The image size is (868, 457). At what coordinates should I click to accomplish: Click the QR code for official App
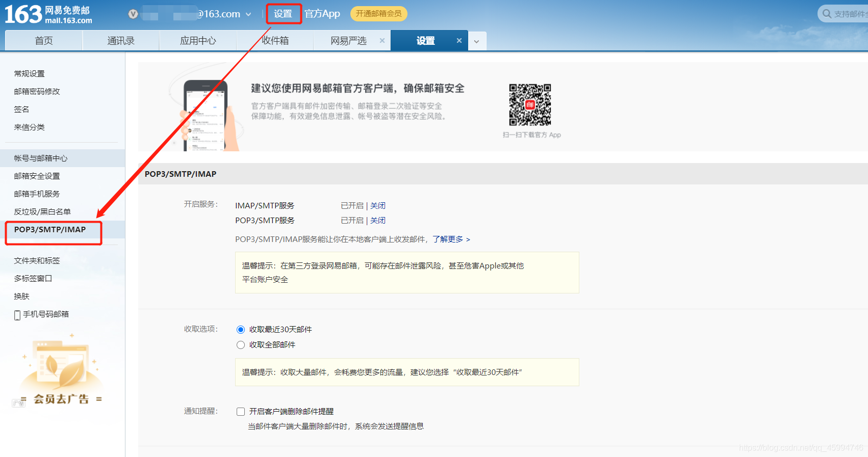point(530,105)
